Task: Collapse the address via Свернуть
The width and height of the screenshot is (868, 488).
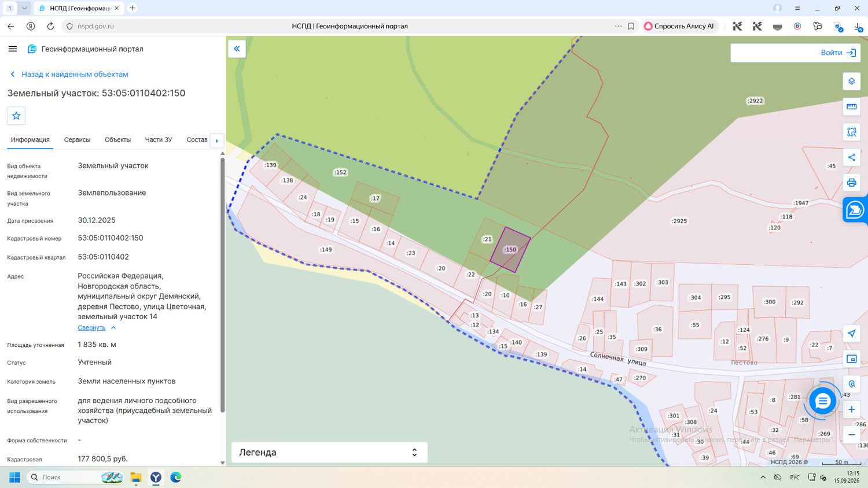Action: [91, 328]
